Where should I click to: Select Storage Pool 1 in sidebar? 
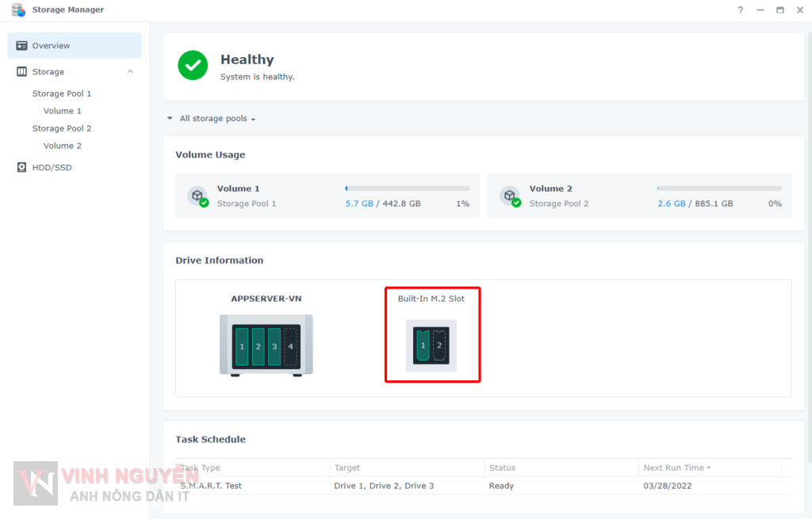coord(62,93)
